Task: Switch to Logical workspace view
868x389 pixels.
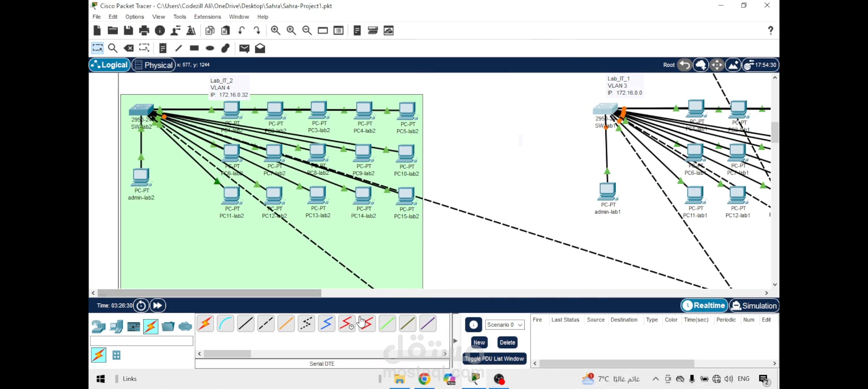Action: [110, 65]
